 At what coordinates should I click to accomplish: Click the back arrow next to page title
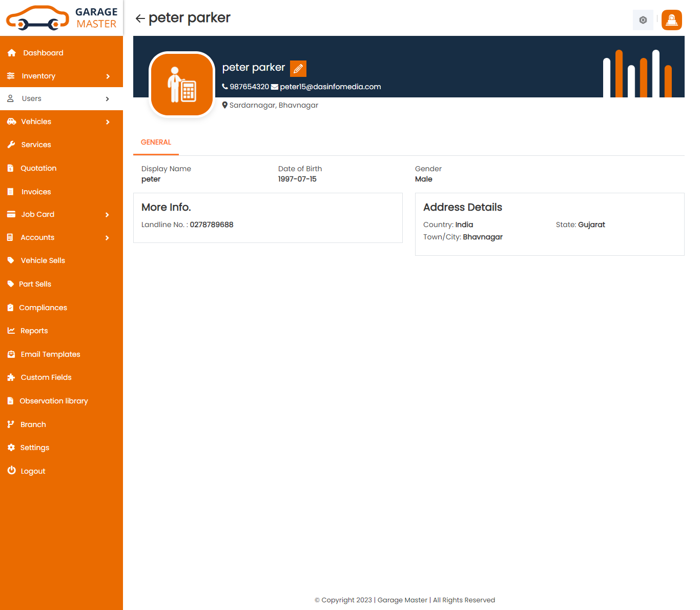click(140, 19)
